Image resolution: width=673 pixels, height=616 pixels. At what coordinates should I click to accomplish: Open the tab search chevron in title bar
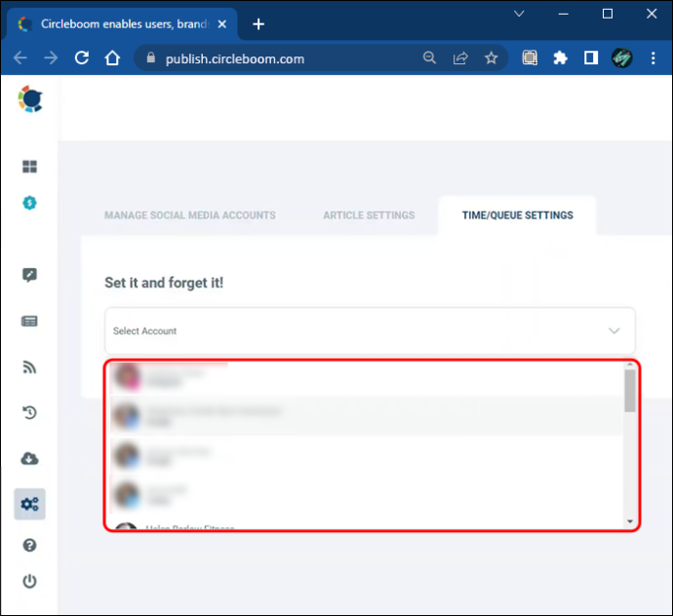[x=519, y=14]
